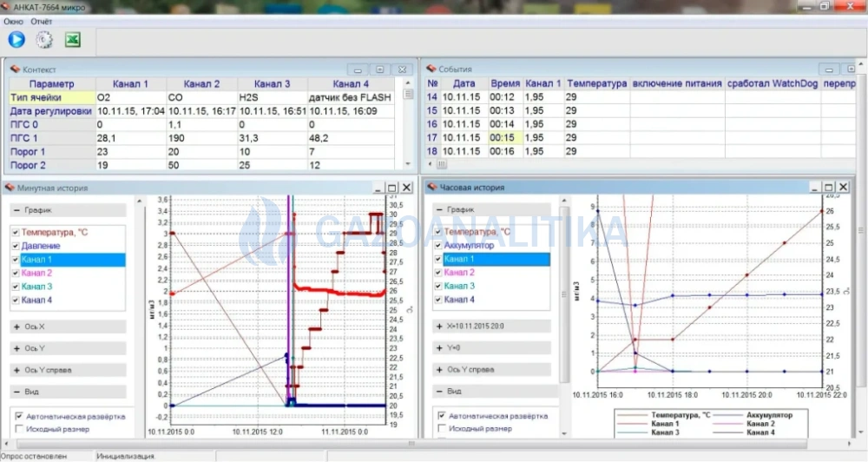Click the Канал 2 column header
Screen dimensions: 868x462
pyautogui.click(x=201, y=83)
